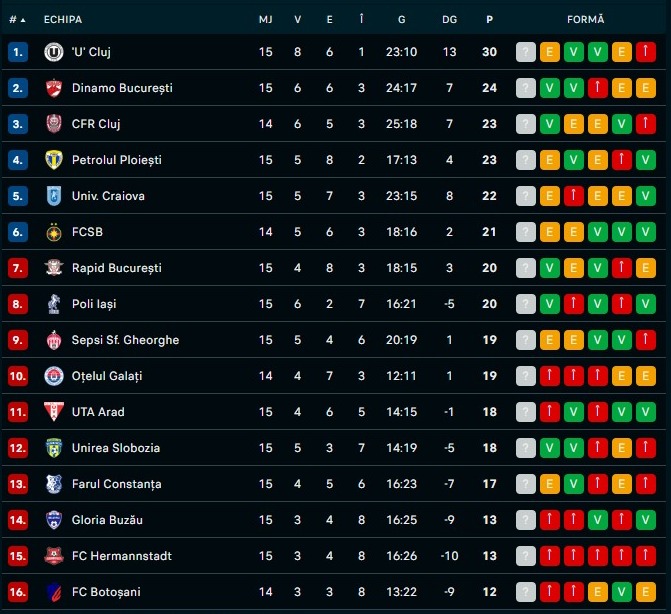Image resolution: width=671 pixels, height=614 pixels.
Task: Click the CFR Cluj team crest
Action: click(x=54, y=124)
